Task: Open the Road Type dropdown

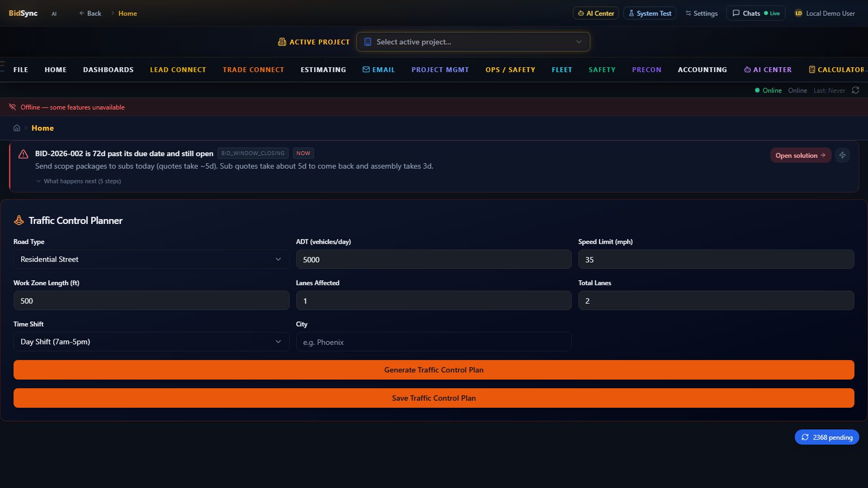Action: [x=151, y=259]
